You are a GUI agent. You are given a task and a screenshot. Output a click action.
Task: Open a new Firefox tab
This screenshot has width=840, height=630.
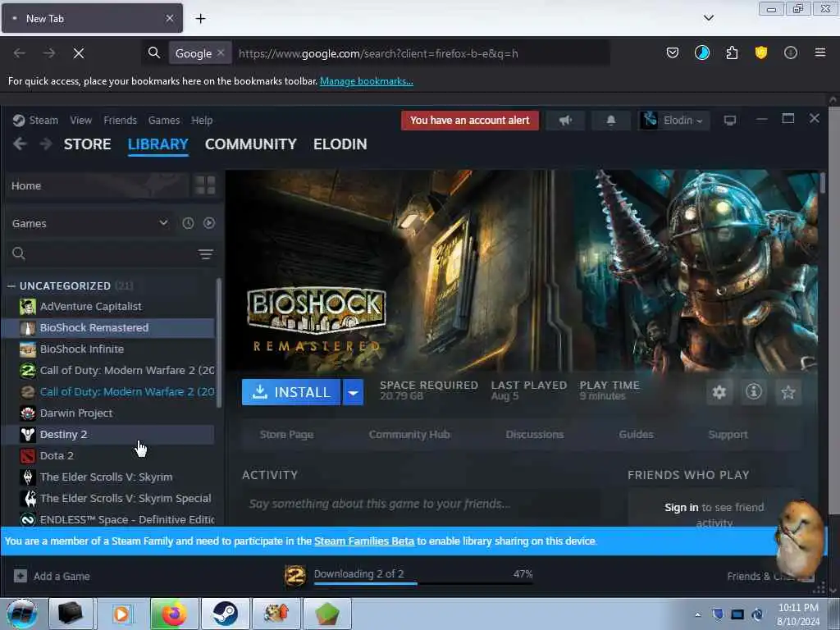[x=200, y=19]
